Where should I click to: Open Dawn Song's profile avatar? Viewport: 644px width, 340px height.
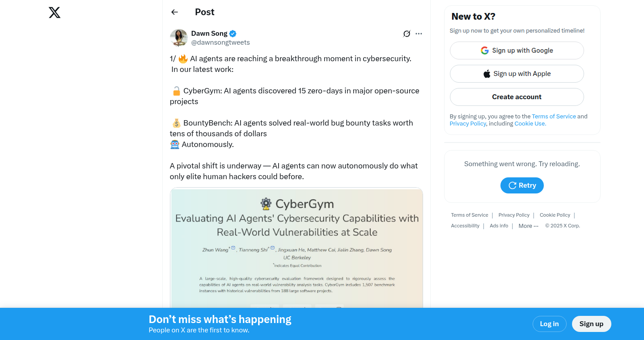coord(178,38)
